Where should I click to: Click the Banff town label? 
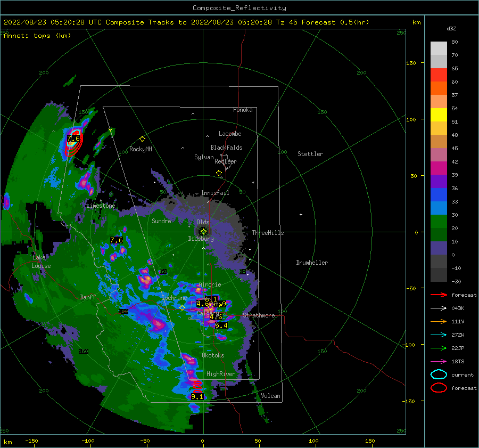coord(88,297)
